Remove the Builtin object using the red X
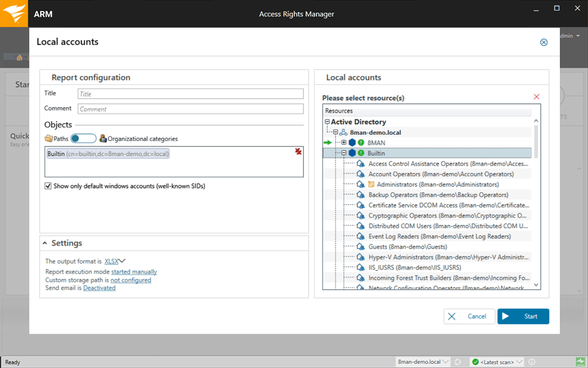 [298, 151]
